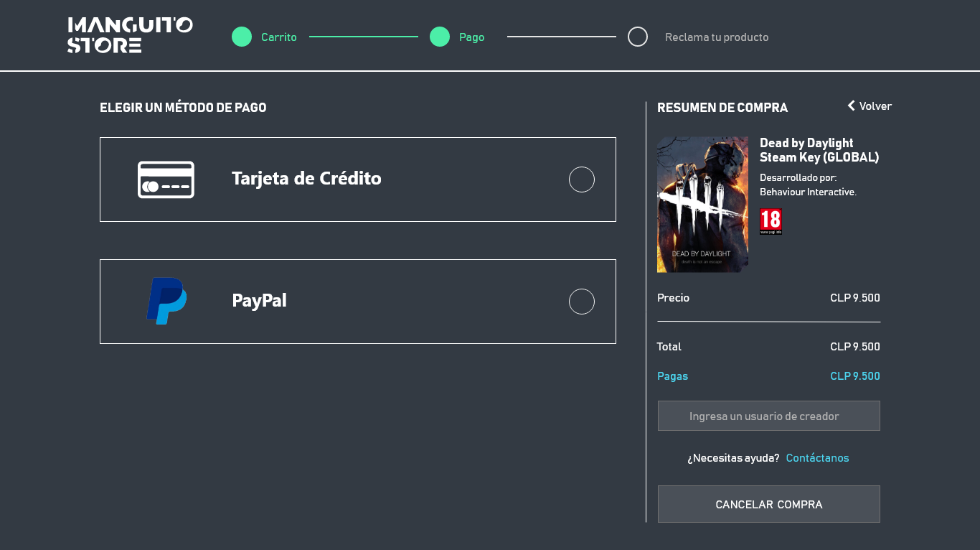Click the Pago step circle
The image size is (980, 550).
tap(440, 37)
